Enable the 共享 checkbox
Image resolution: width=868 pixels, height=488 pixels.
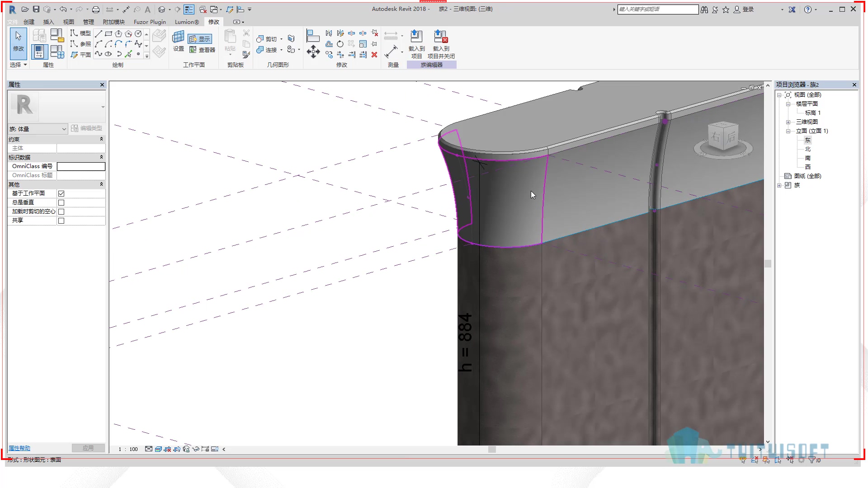coord(61,221)
